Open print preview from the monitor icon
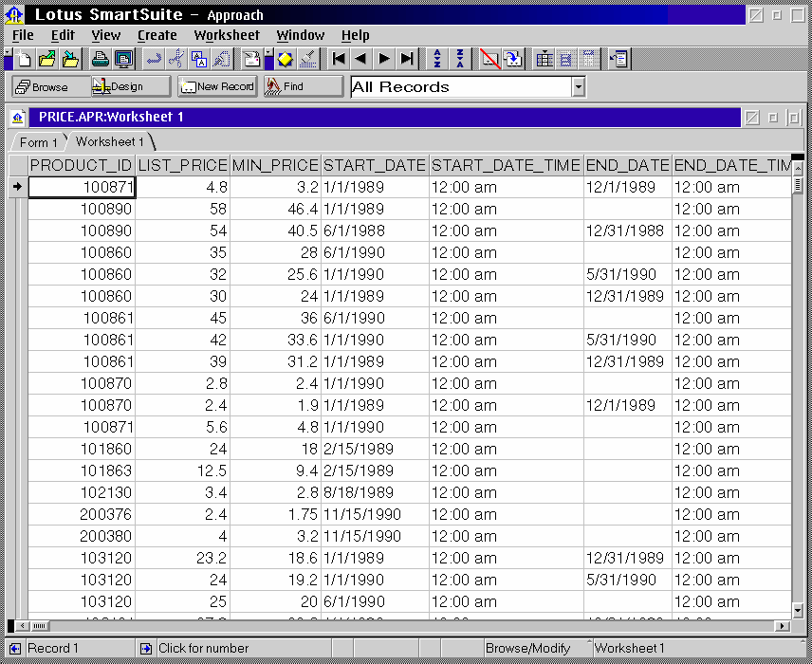The width and height of the screenshot is (812, 664). [123, 59]
